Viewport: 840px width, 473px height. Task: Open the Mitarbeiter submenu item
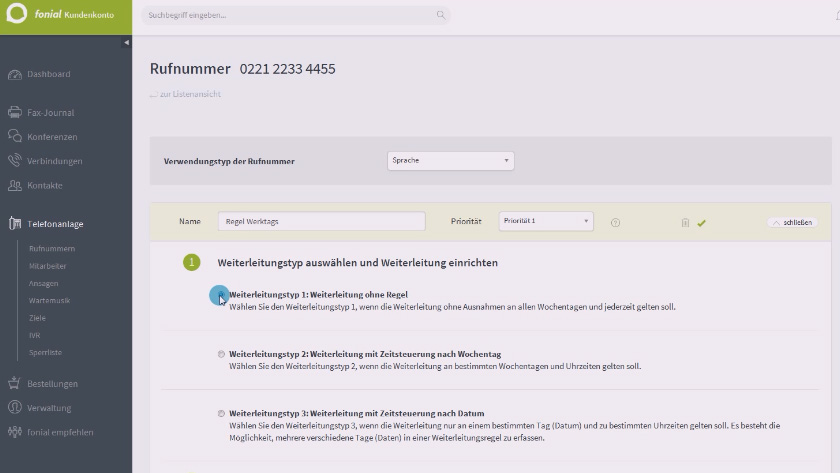click(48, 266)
